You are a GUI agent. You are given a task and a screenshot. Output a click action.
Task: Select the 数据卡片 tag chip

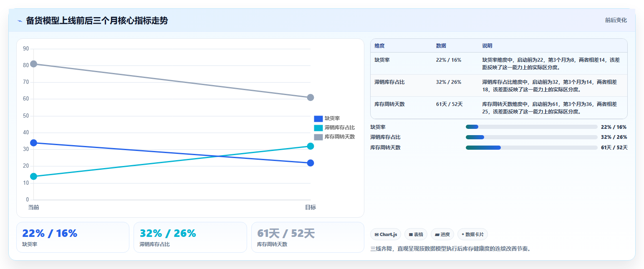472,234
